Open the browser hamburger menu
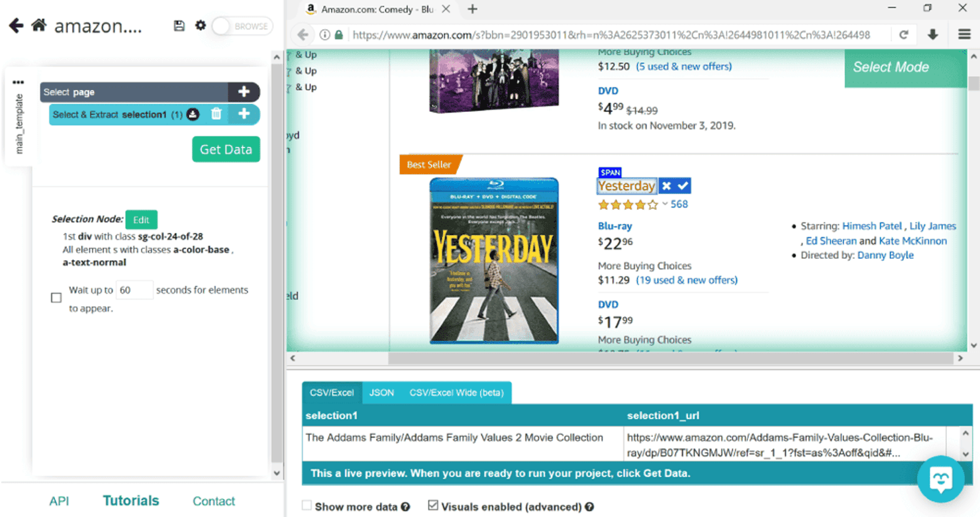The width and height of the screenshot is (980, 517). (x=964, y=34)
